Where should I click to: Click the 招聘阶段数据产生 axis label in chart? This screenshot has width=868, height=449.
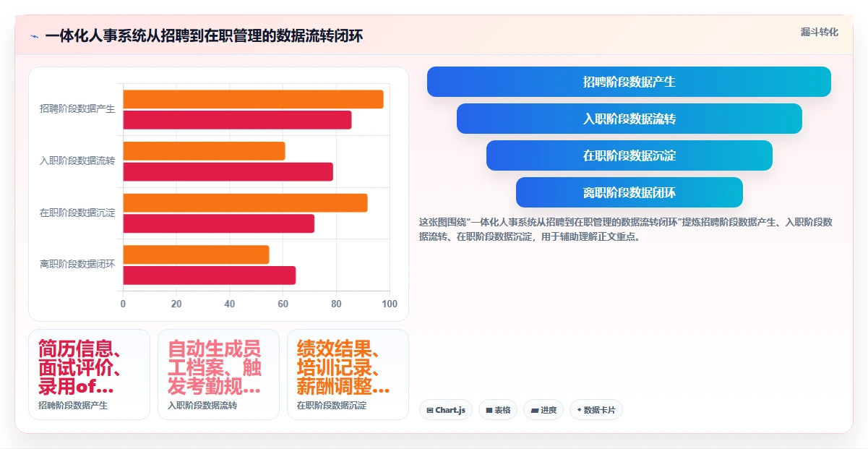click(x=77, y=109)
